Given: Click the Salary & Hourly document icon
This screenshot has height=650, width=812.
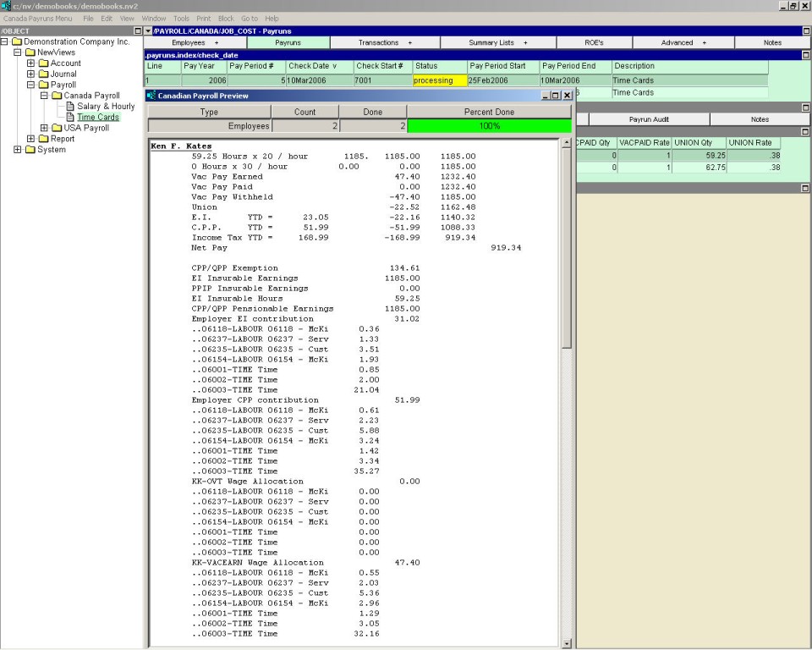Looking at the screenshot, I should 69,107.
